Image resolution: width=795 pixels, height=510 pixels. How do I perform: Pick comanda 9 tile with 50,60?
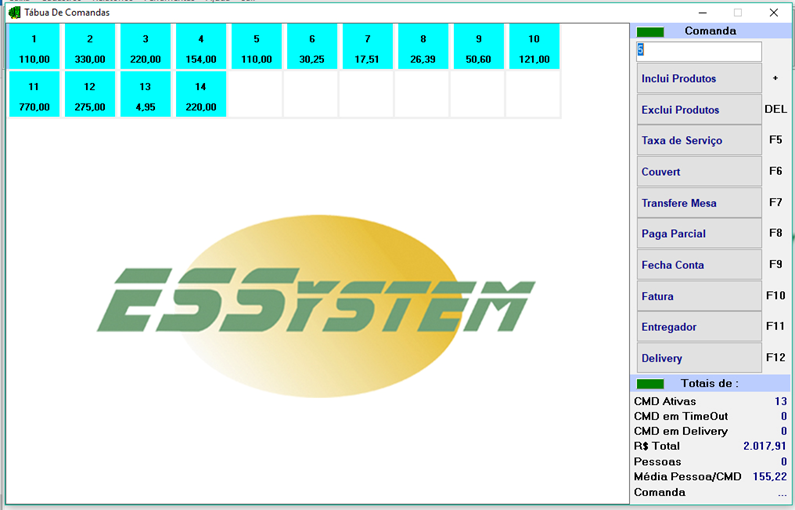[479, 48]
